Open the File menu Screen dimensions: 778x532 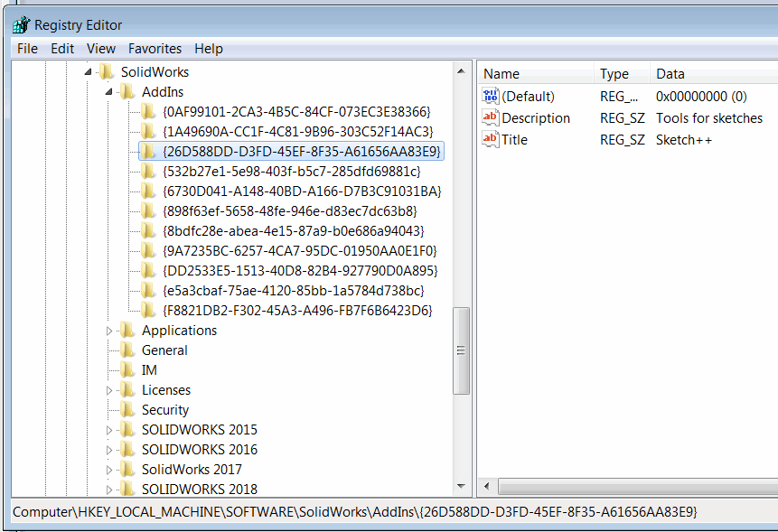click(x=27, y=49)
